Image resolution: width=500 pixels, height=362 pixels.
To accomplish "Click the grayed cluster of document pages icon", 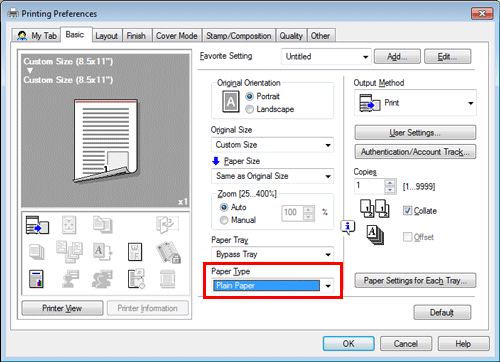I will click(69, 252).
